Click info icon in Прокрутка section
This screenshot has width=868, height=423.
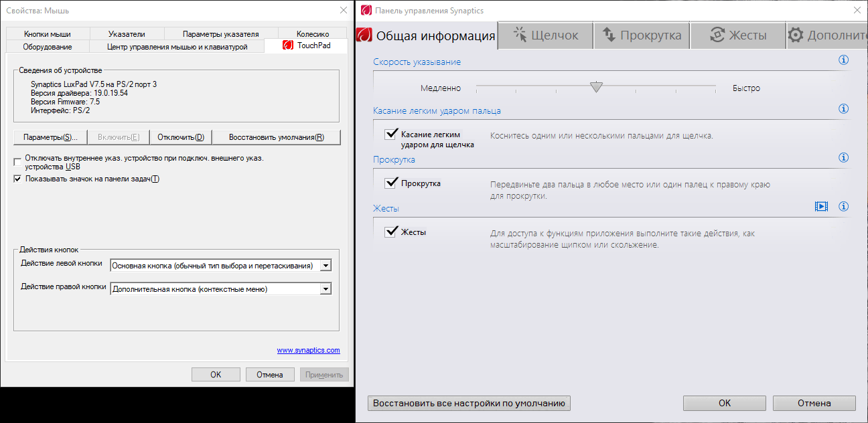pyautogui.click(x=843, y=158)
